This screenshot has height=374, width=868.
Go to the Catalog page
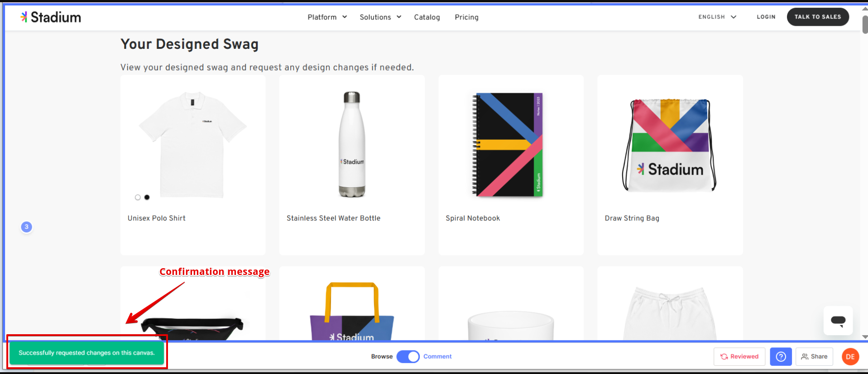427,17
